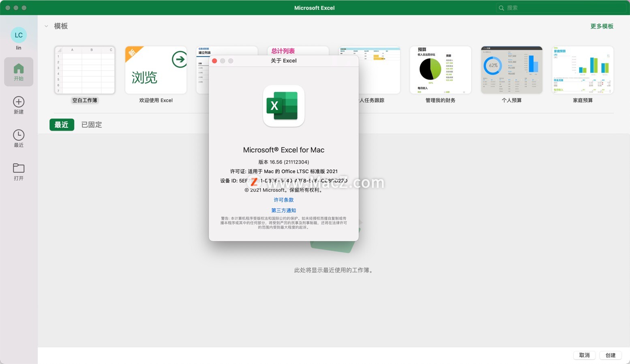Open the 最近 recent files sidebar item

[19, 138]
